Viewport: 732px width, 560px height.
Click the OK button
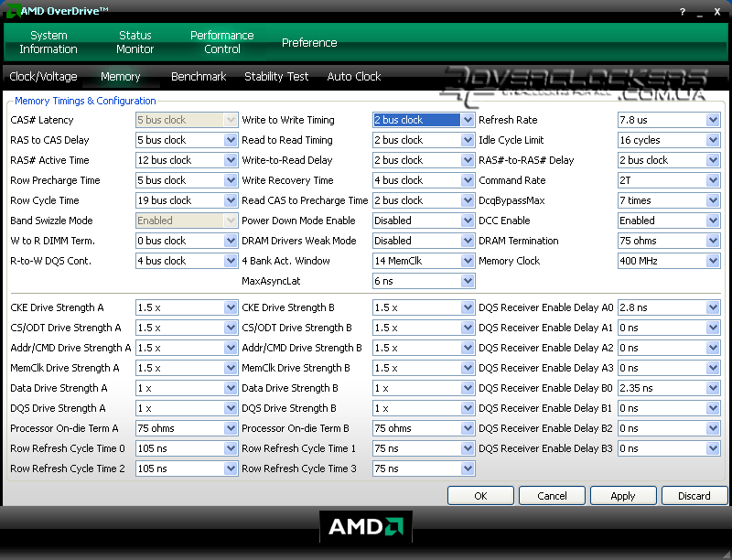coord(480,496)
